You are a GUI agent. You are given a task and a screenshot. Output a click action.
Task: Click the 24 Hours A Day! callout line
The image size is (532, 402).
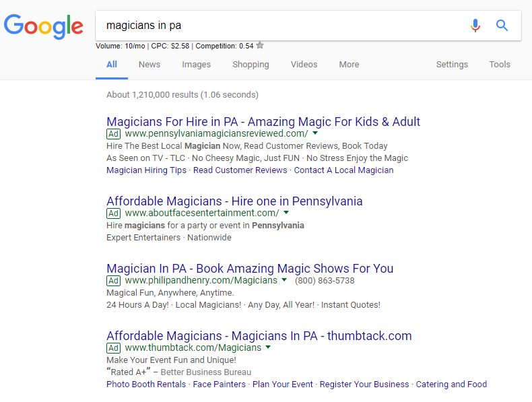click(x=243, y=305)
